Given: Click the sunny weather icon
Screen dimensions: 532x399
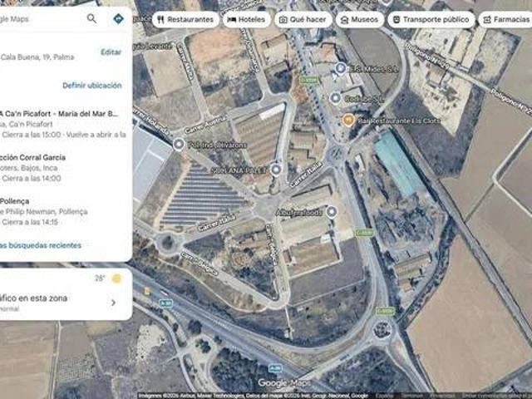Looking at the screenshot, I should (x=116, y=278).
